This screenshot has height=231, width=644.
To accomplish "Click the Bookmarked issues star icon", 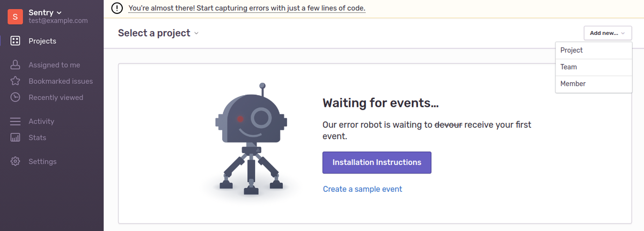I will (16, 81).
